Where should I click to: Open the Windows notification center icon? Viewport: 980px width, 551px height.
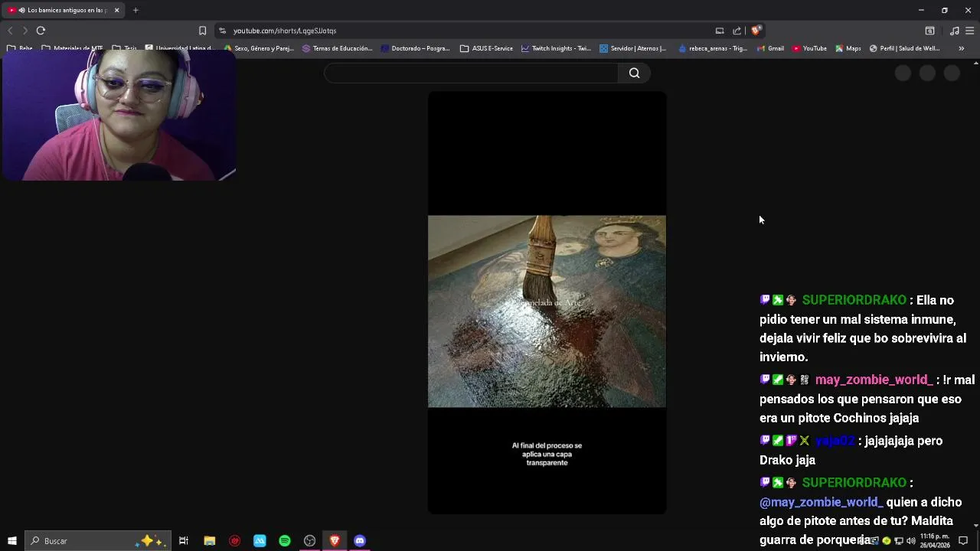[963, 540]
